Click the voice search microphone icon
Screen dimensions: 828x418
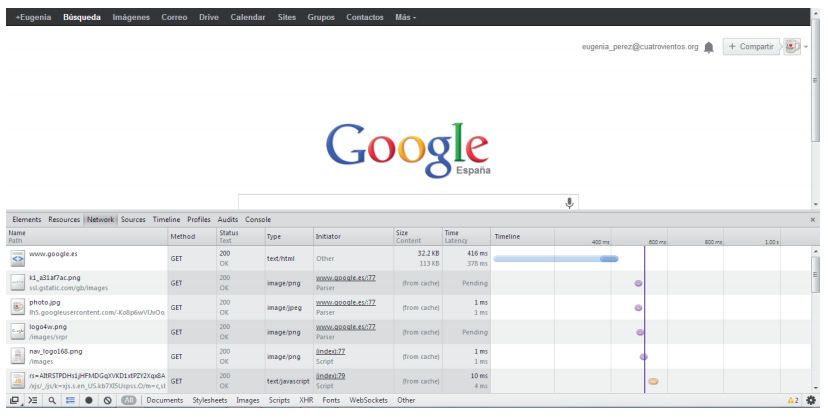pos(569,203)
